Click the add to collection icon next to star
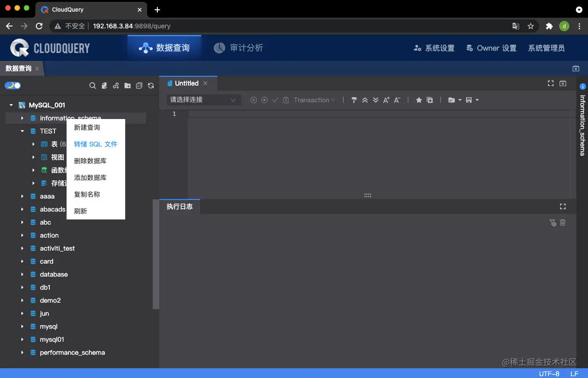This screenshot has width=588, height=378. tap(430, 100)
